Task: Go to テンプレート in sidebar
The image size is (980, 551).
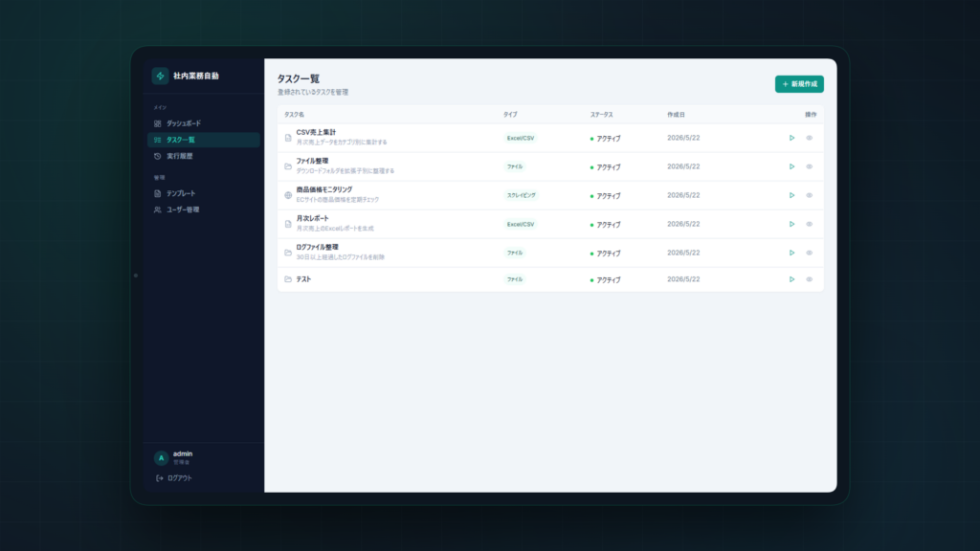Action: (204, 193)
